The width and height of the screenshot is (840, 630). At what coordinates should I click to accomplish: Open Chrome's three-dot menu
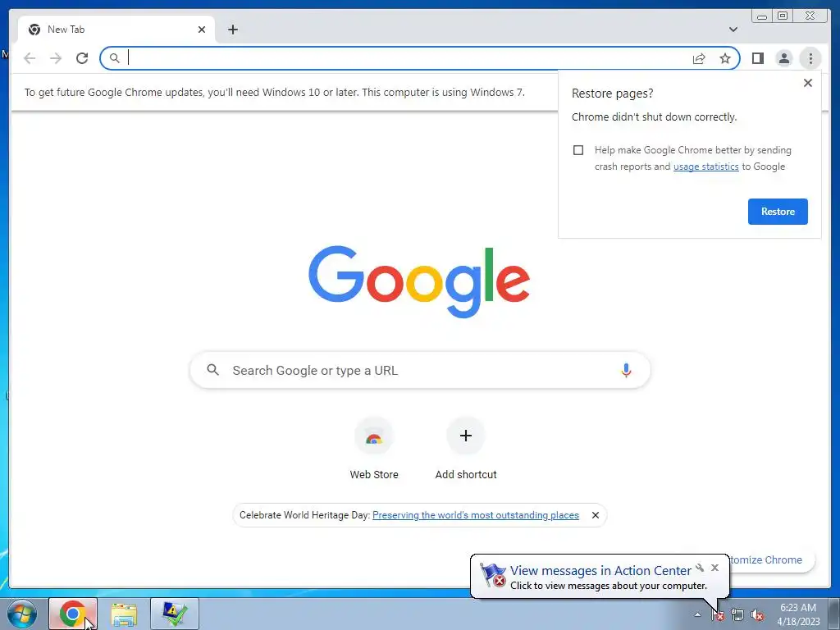pos(810,58)
